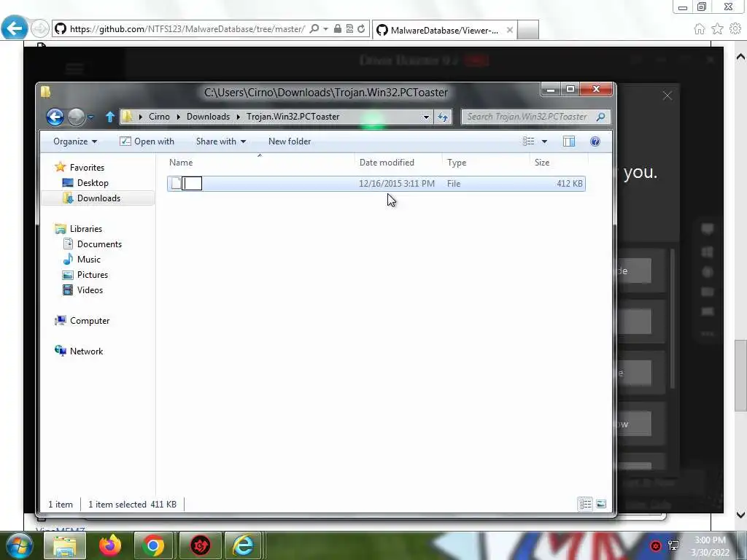The width and height of the screenshot is (747, 560).
Task: Open the red gear app in taskbar
Action: [x=200, y=545]
